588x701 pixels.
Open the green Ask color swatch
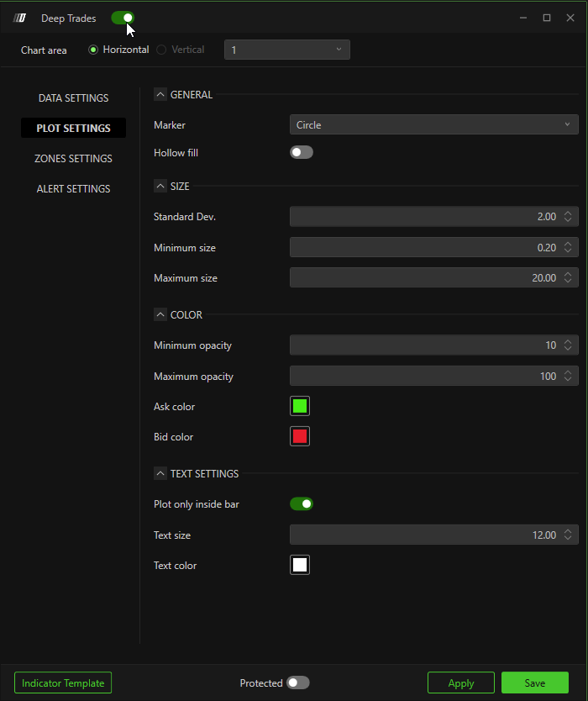(x=300, y=407)
